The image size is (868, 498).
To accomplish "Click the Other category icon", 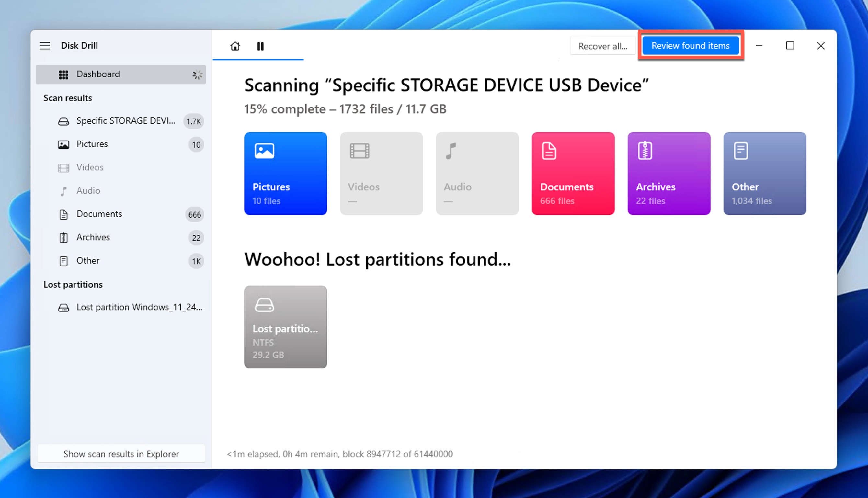I will (x=740, y=151).
